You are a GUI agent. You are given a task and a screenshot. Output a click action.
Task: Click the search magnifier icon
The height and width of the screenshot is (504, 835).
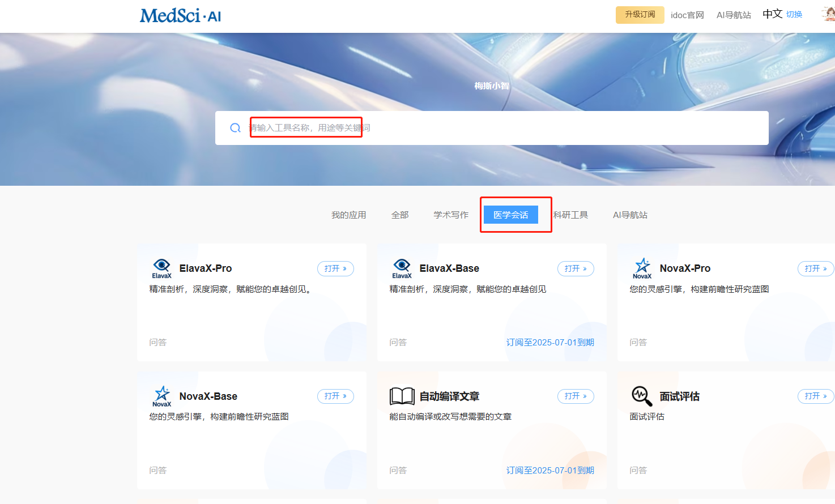pyautogui.click(x=235, y=128)
